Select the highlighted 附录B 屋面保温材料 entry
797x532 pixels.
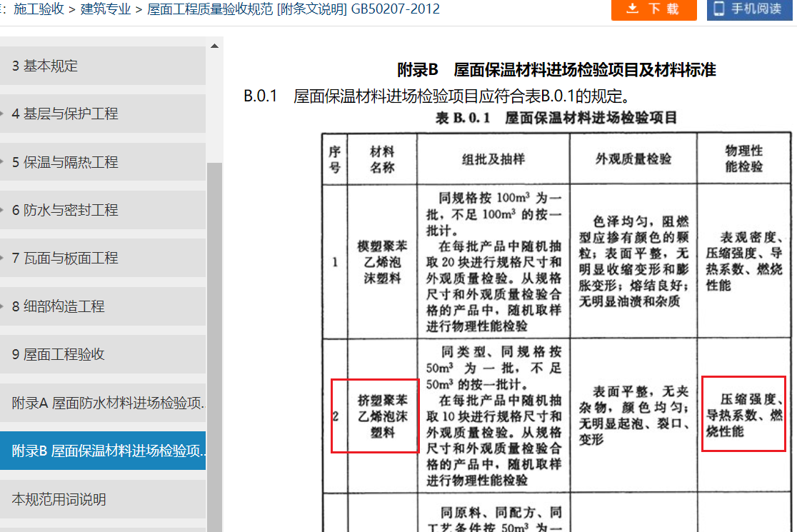tap(109, 451)
